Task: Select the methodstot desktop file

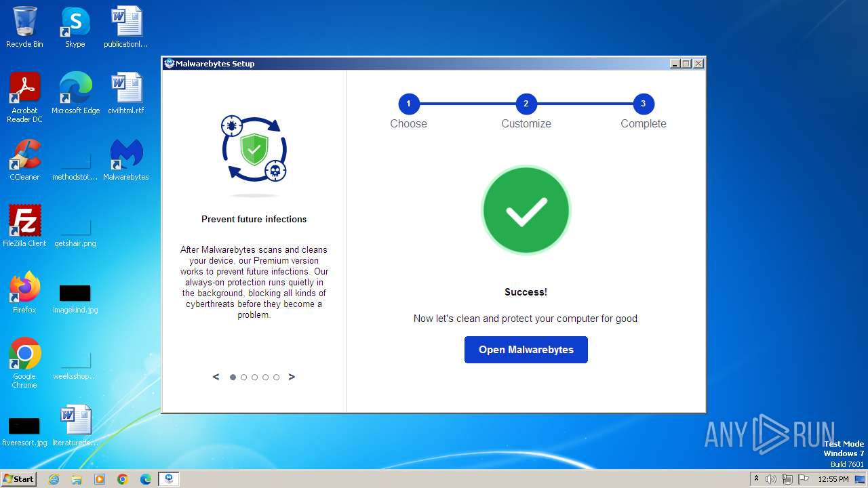Action: pyautogui.click(x=75, y=166)
